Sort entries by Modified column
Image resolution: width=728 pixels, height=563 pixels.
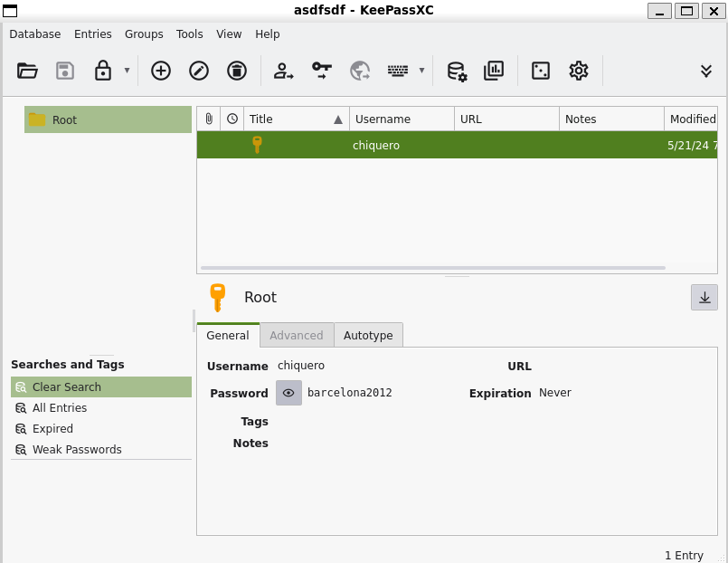tap(691, 119)
